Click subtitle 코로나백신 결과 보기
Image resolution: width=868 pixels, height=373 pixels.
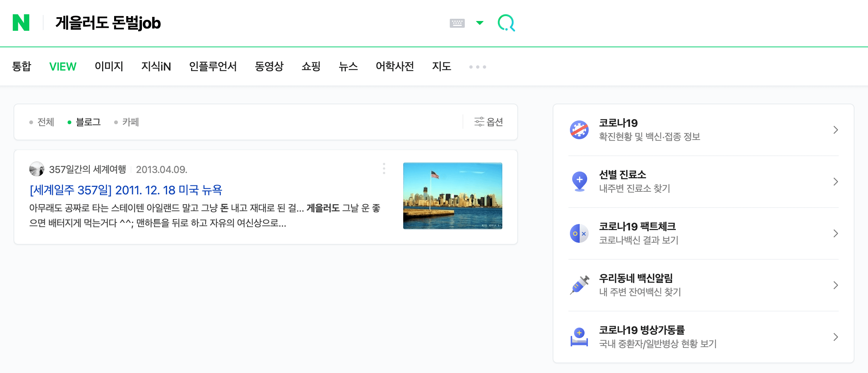point(639,240)
